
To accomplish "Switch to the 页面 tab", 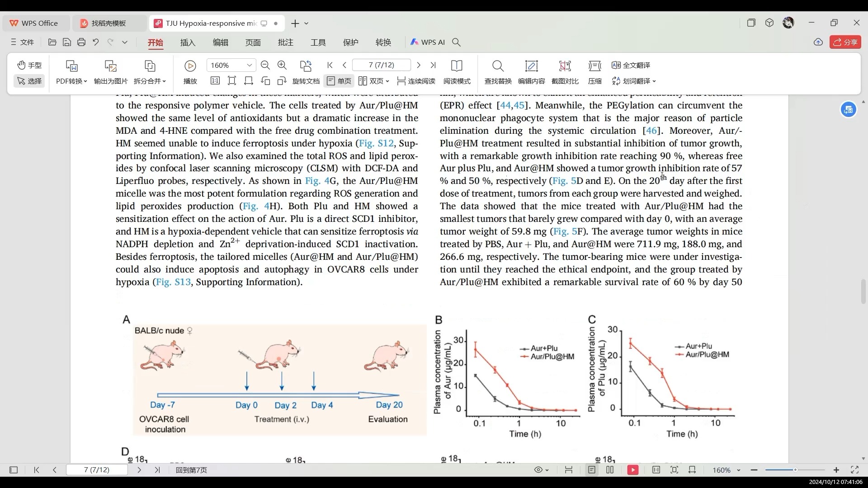I will [253, 42].
